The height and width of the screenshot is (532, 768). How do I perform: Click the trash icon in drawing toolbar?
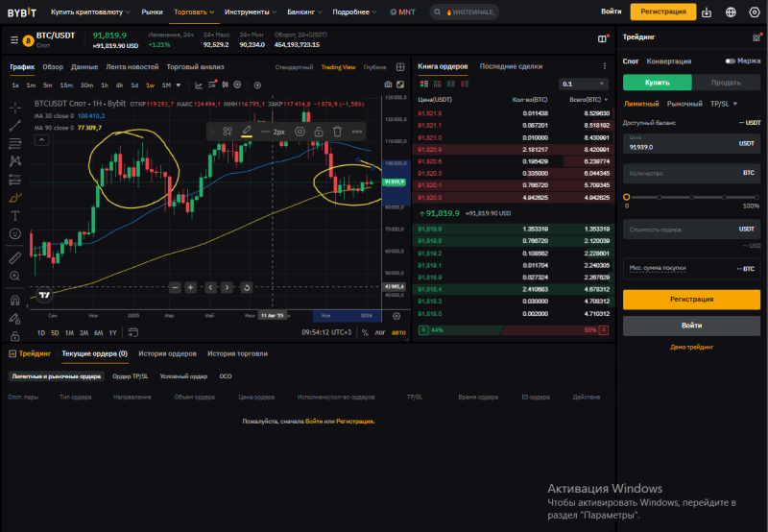pyautogui.click(x=337, y=131)
